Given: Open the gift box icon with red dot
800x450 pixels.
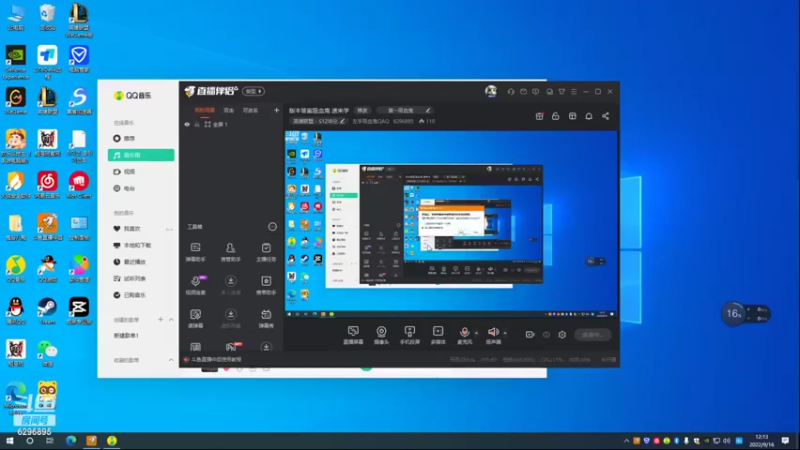Looking at the screenshot, I should pyautogui.click(x=539, y=116).
